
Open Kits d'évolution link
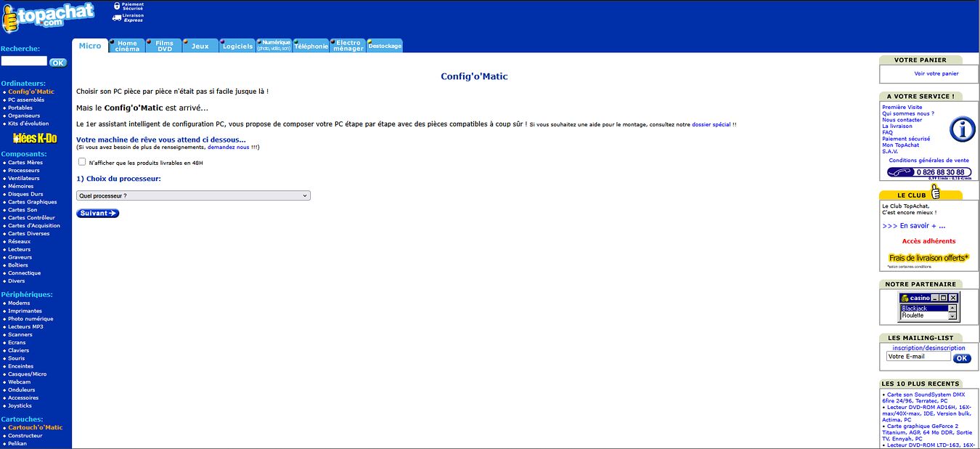(28, 124)
